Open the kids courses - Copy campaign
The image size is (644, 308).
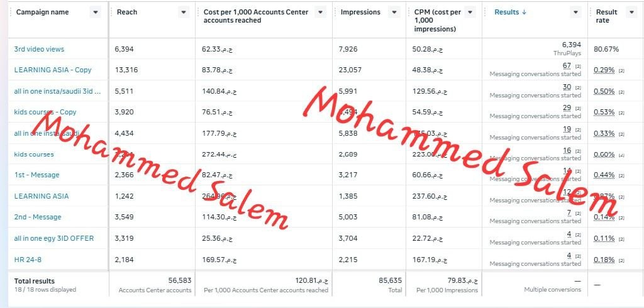click(x=45, y=112)
